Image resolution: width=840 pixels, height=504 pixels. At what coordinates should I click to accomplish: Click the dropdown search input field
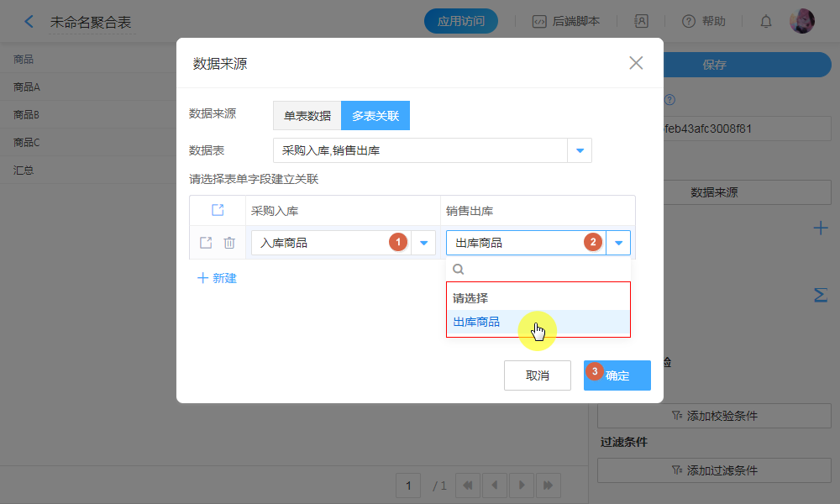(546, 270)
